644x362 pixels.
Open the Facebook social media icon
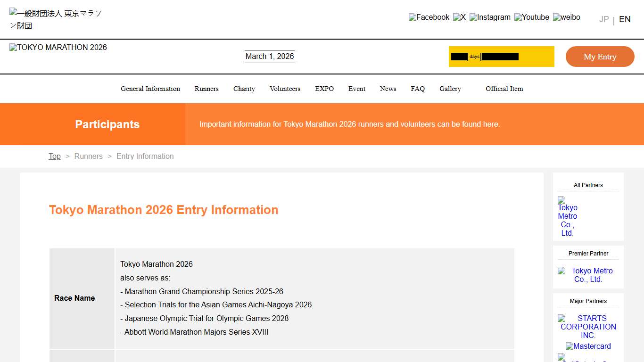[429, 17]
